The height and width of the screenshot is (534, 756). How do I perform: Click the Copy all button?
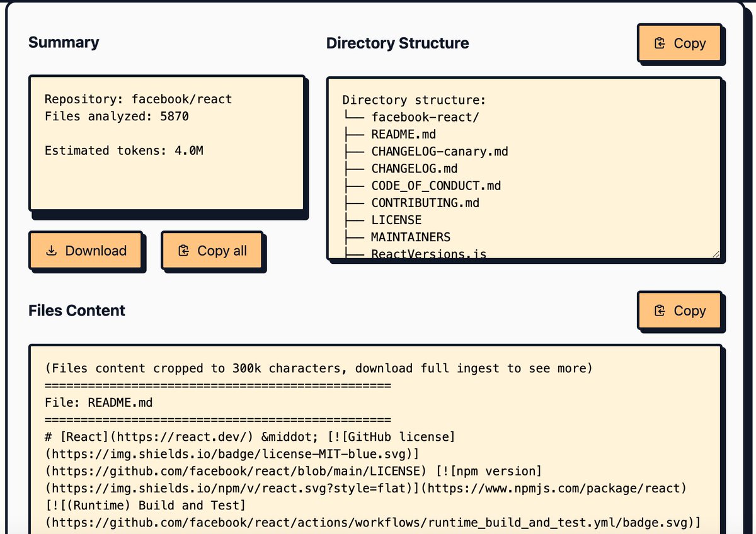[212, 251]
